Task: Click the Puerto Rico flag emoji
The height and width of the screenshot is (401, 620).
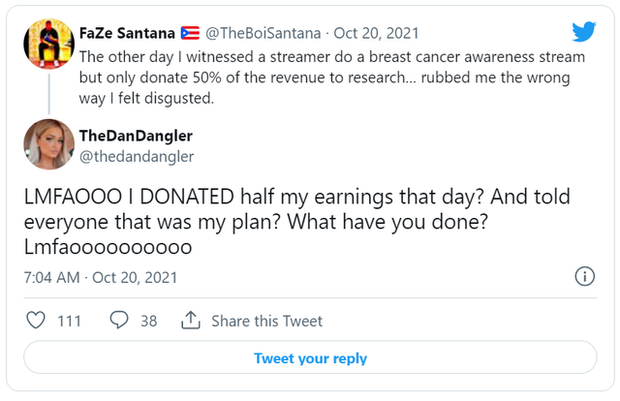Action: (190, 33)
